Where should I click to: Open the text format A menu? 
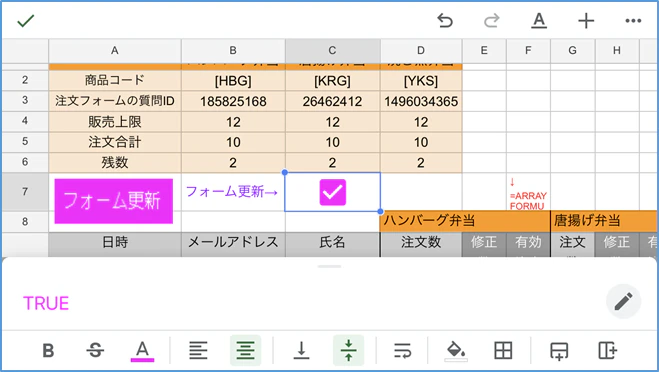click(x=539, y=21)
